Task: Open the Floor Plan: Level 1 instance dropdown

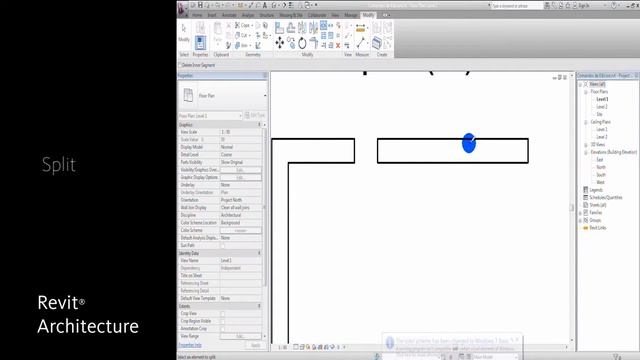Action: pos(210,116)
